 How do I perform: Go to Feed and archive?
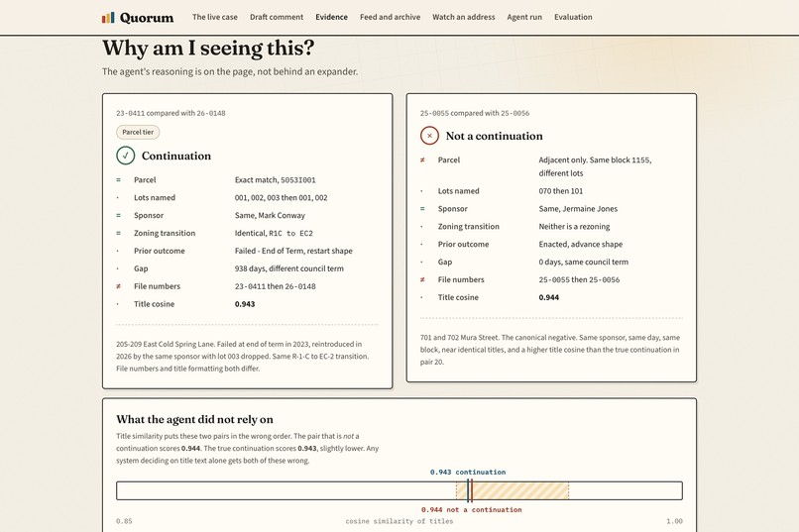(x=390, y=17)
